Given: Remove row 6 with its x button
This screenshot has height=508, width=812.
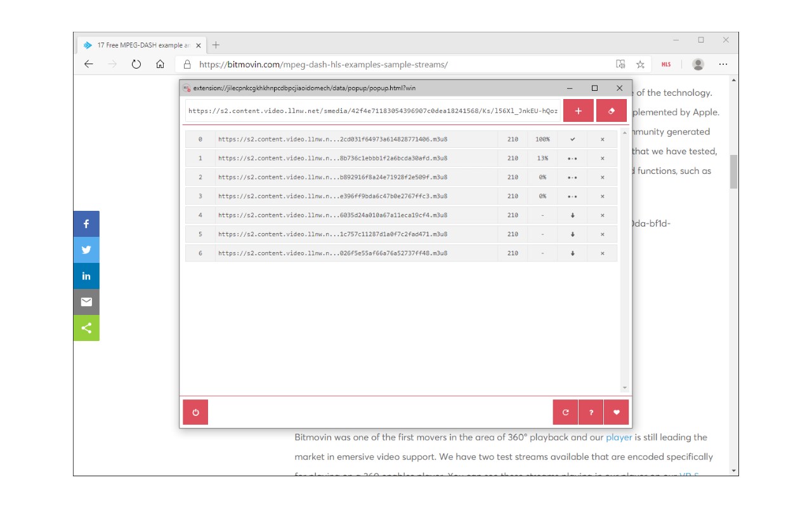Looking at the screenshot, I should [602, 253].
